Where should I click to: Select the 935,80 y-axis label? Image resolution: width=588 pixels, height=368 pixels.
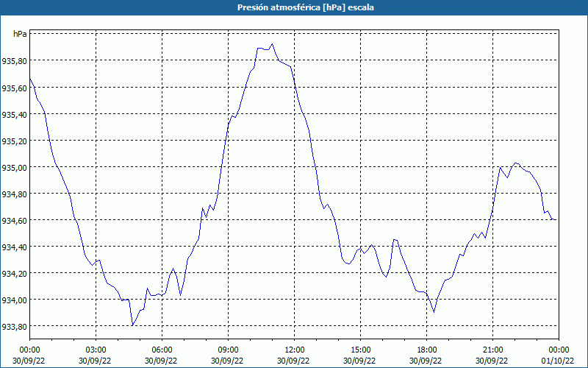coord(14,60)
